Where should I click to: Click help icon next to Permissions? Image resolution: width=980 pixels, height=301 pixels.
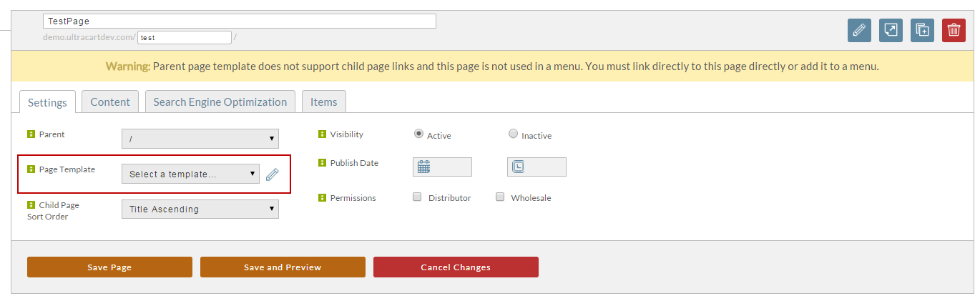coord(322,197)
